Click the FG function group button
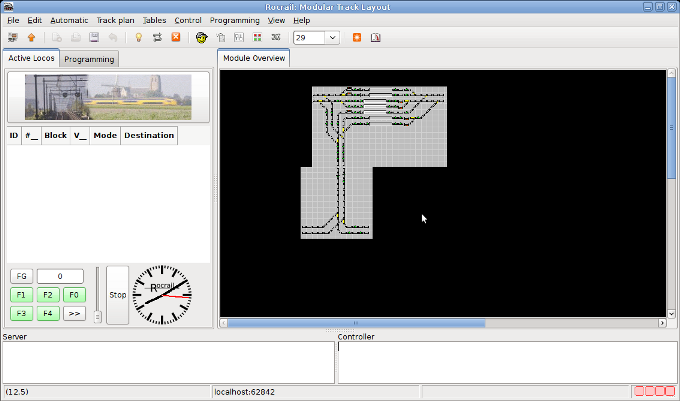 pos(21,276)
